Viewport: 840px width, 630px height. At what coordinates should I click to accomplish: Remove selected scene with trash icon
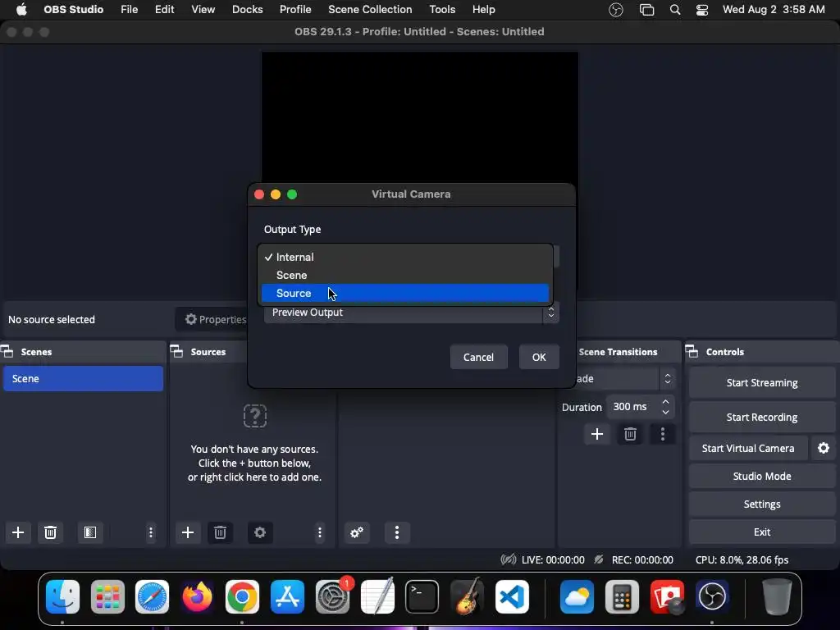50,532
